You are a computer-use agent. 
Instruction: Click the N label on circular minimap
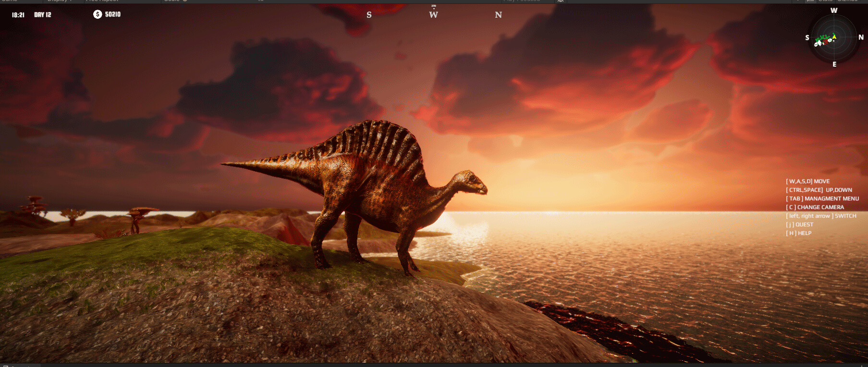point(861,37)
